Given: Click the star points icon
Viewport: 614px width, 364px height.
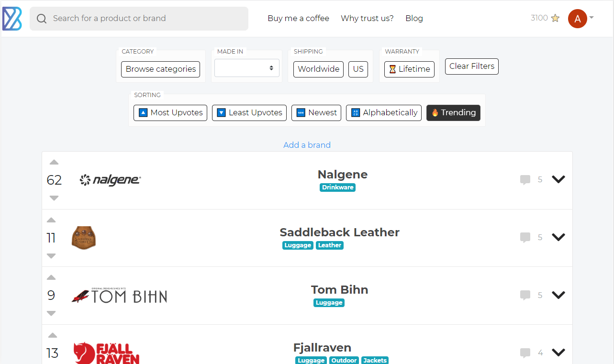Looking at the screenshot, I should tap(555, 18).
